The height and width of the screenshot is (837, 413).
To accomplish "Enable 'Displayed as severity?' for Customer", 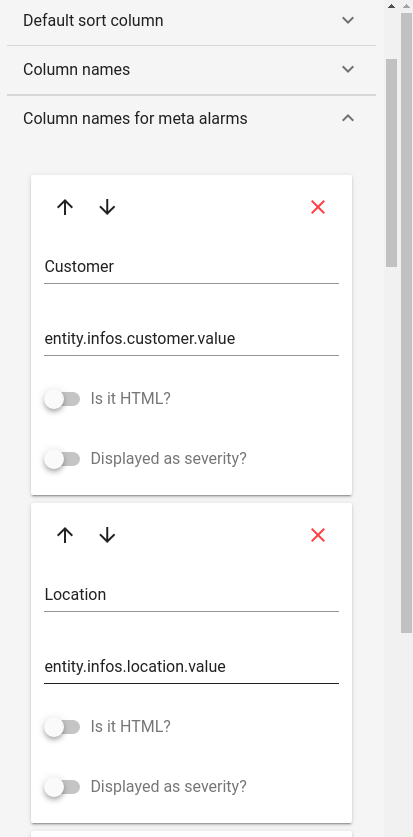I will pos(62,459).
